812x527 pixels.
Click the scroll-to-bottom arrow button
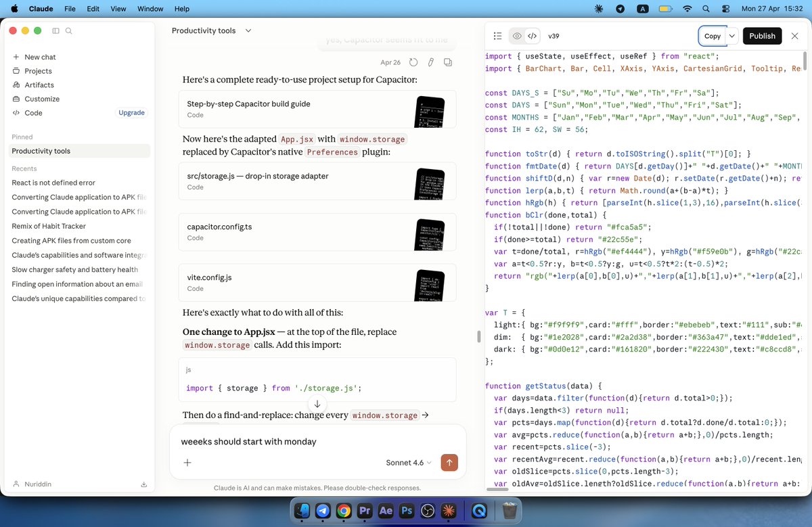click(x=317, y=404)
